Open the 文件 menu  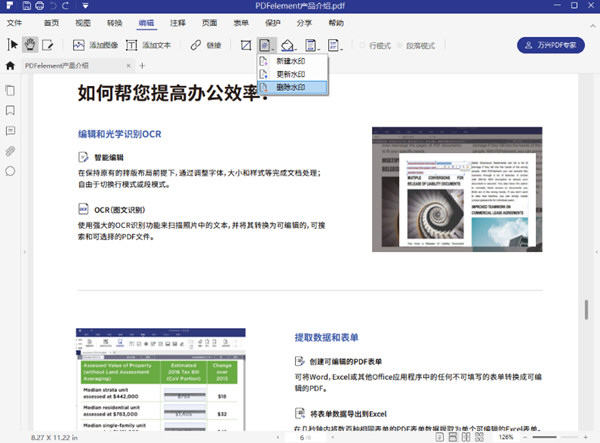click(15, 23)
